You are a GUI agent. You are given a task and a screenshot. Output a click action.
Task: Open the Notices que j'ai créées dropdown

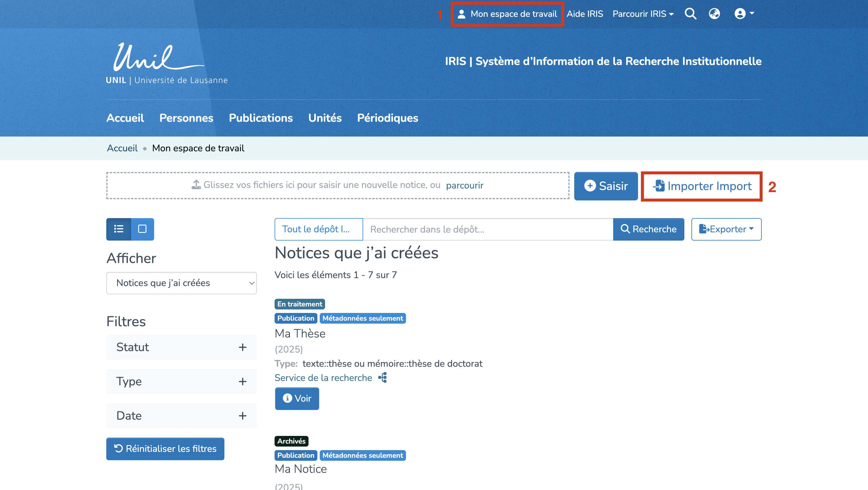coord(181,283)
